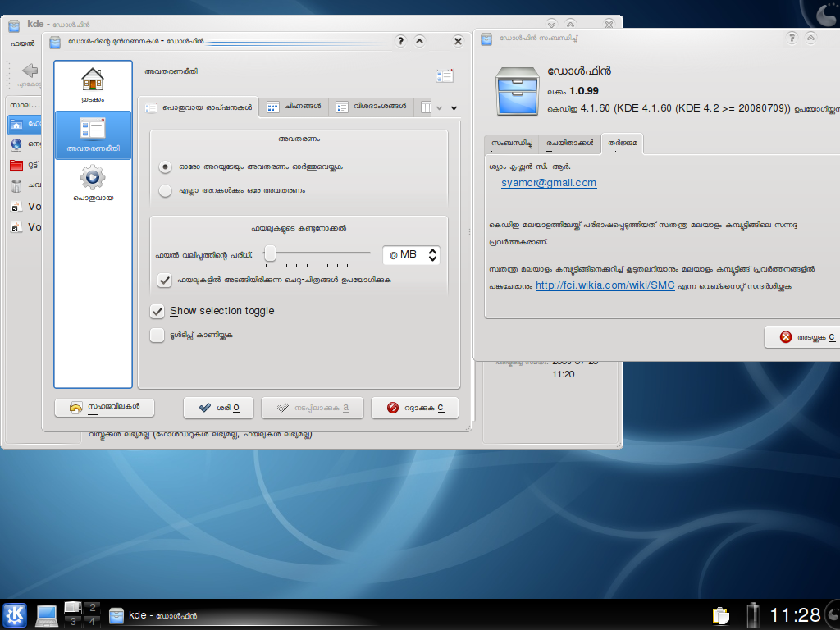Open the Klipper clipboard tray icon

[x=721, y=615]
